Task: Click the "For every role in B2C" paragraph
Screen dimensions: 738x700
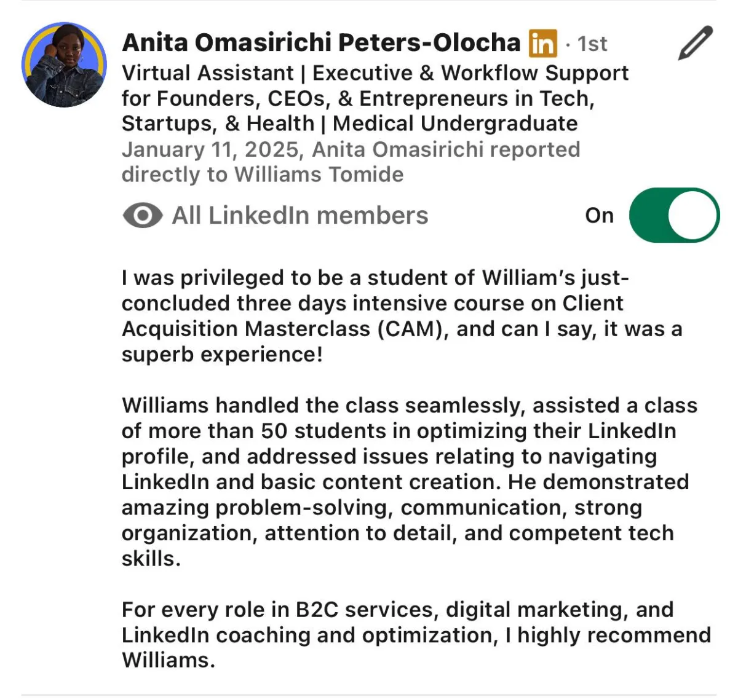Action: tap(416, 635)
